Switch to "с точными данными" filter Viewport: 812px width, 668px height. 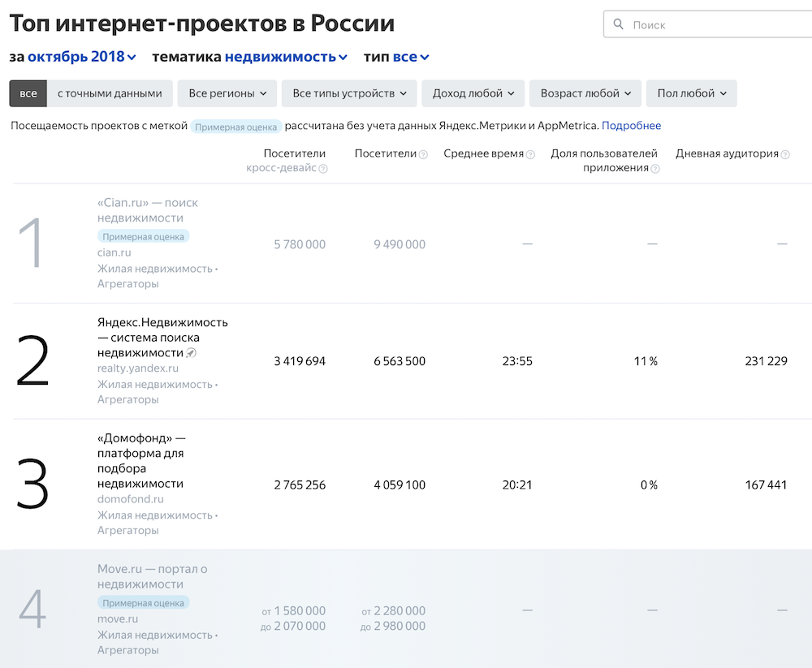click(x=110, y=93)
